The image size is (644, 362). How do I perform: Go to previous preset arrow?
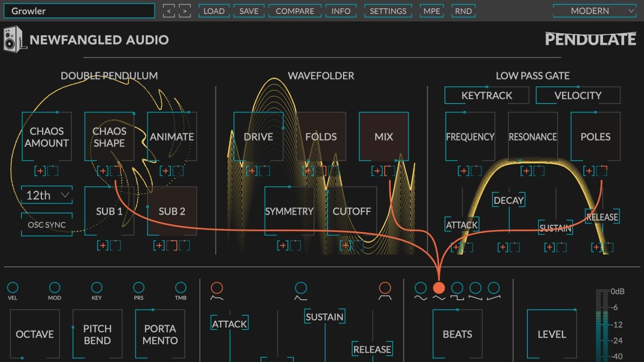coord(169,11)
